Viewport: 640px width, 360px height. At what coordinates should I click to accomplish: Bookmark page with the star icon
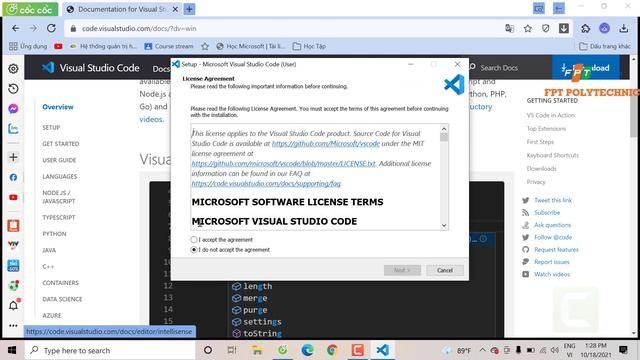click(528, 29)
